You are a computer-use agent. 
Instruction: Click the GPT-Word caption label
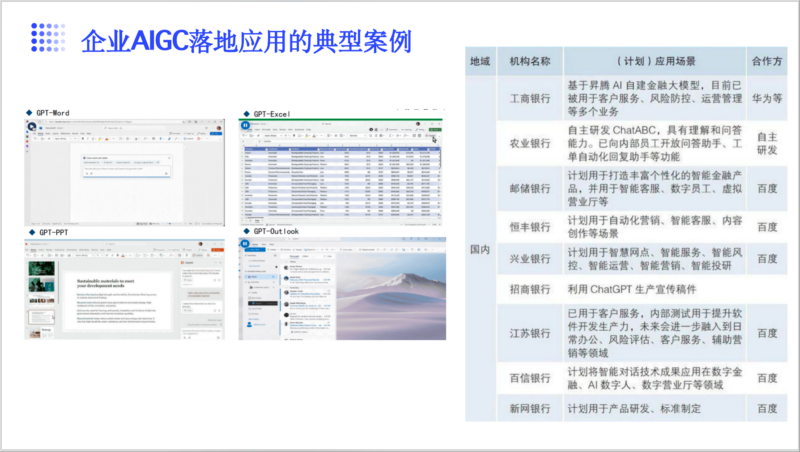click(53, 113)
